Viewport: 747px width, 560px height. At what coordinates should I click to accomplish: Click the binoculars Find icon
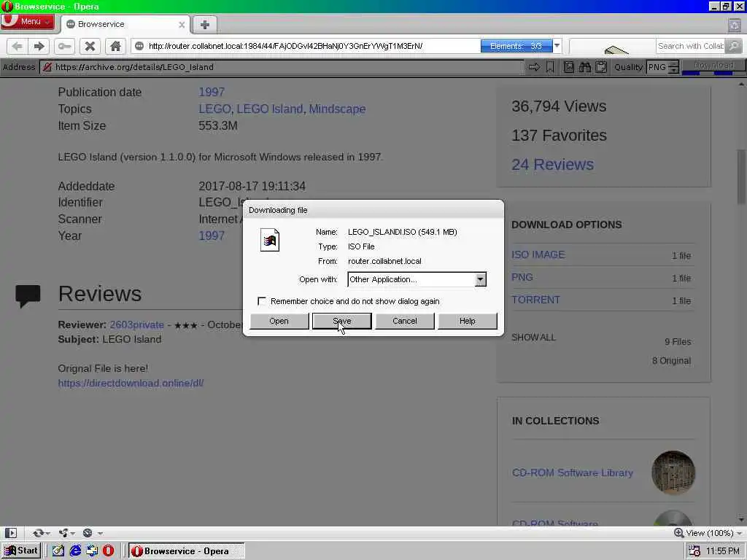[x=584, y=67]
